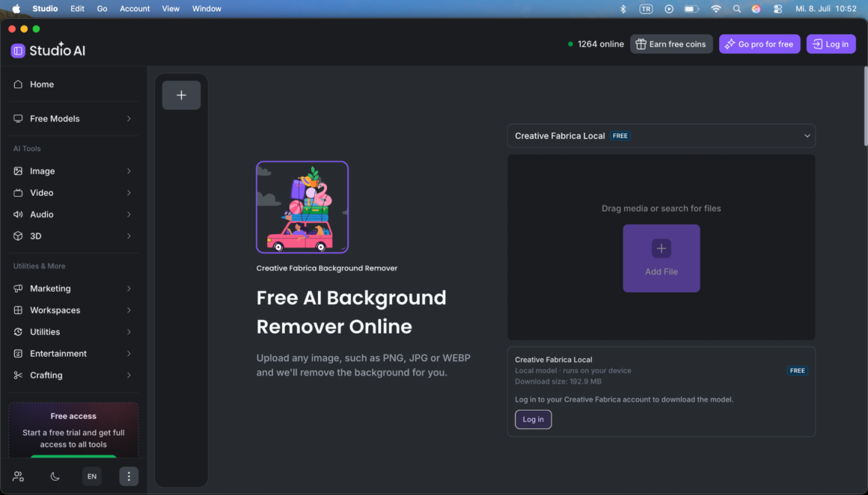Open the Go menu
Screen dimensions: 868x495
point(102,9)
